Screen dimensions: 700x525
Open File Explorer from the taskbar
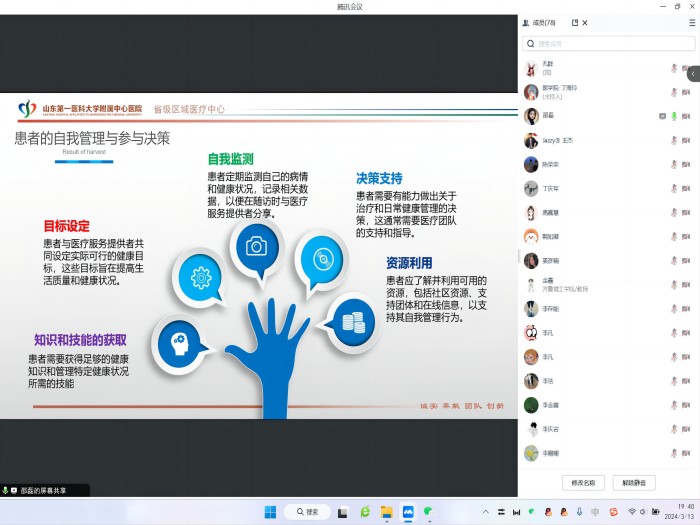tap(386, 512)
